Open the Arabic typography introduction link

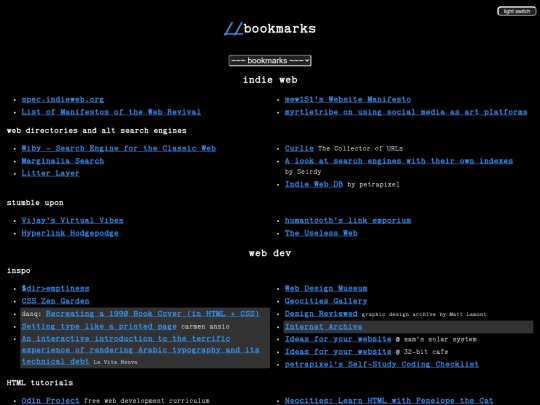[x=141, y=350]
